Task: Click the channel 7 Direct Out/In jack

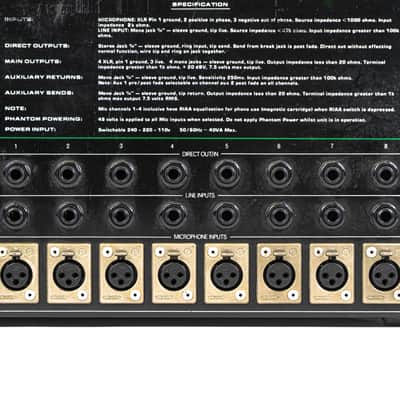Action: coord(332,174)
